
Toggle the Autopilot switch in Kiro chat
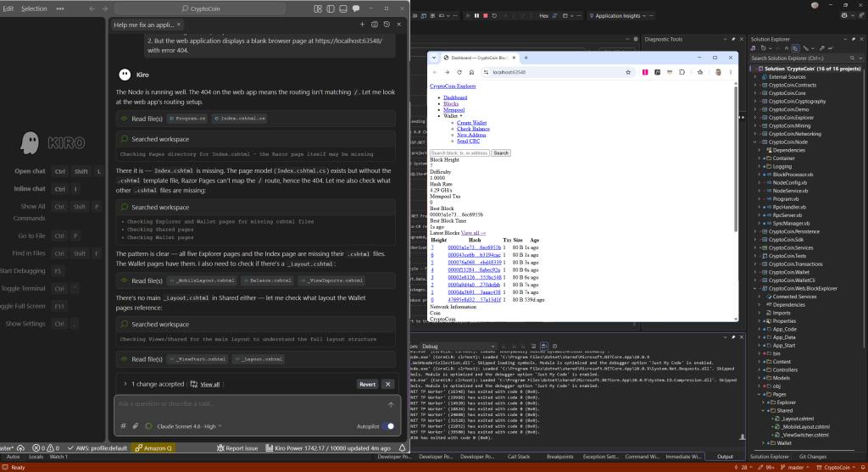click(x=390, y=426)
